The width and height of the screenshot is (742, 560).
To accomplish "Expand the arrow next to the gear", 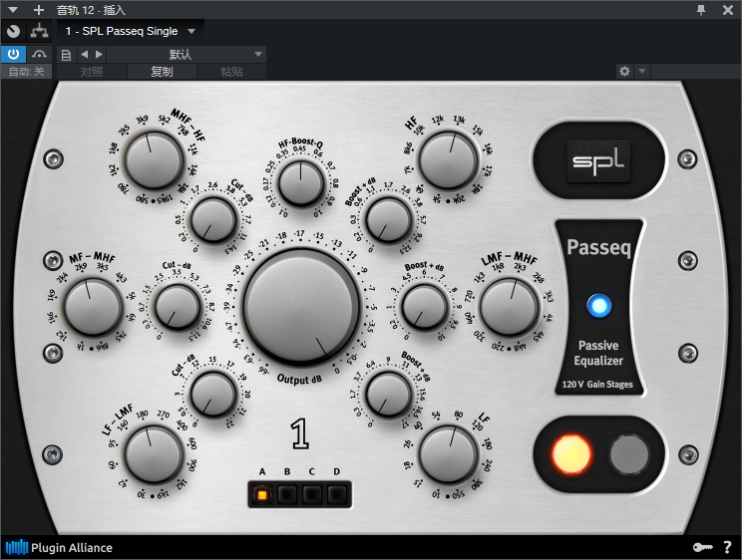I will point(642,71).
